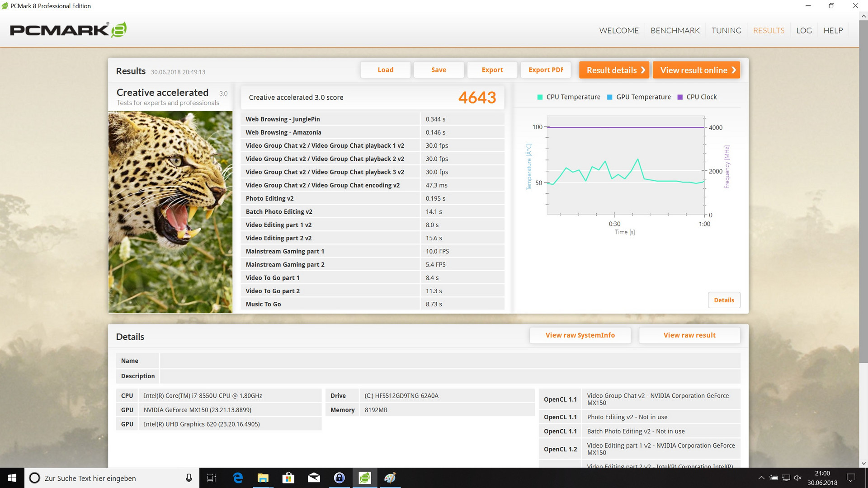
Task: Open File Explorer from the taskbar
Action: (x=263, y=478)
